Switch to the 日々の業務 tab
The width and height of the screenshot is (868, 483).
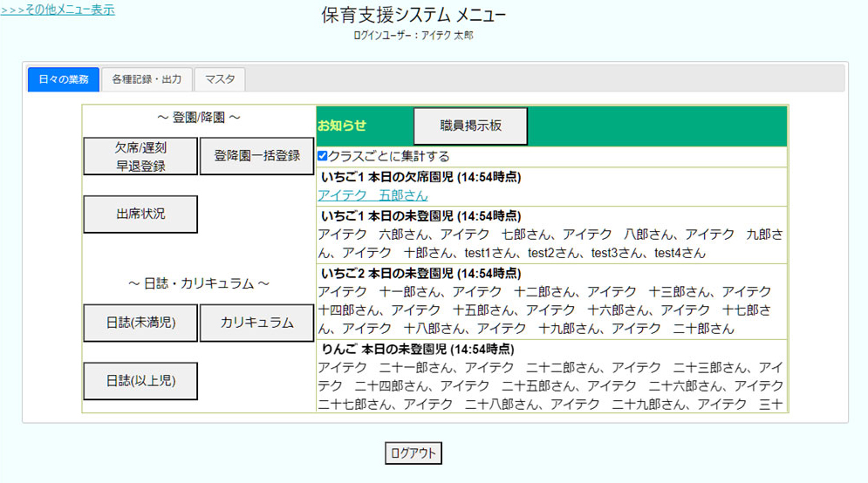(64, 79)
